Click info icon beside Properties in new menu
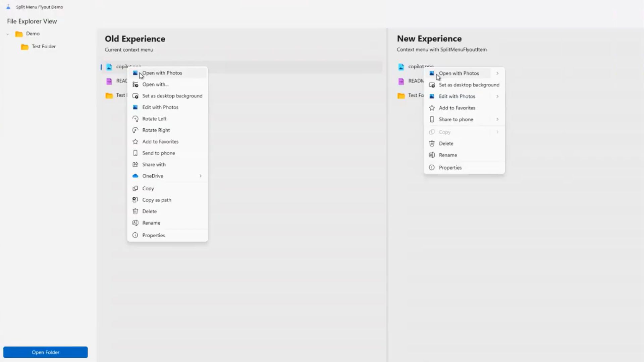The width and height of the screenshot is (644, 362). 432,168
